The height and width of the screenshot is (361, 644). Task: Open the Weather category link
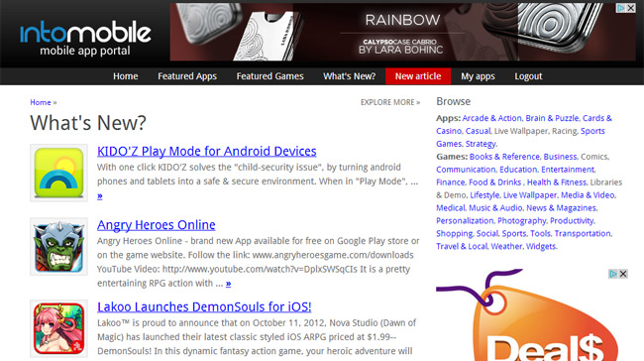coord(506,246)
